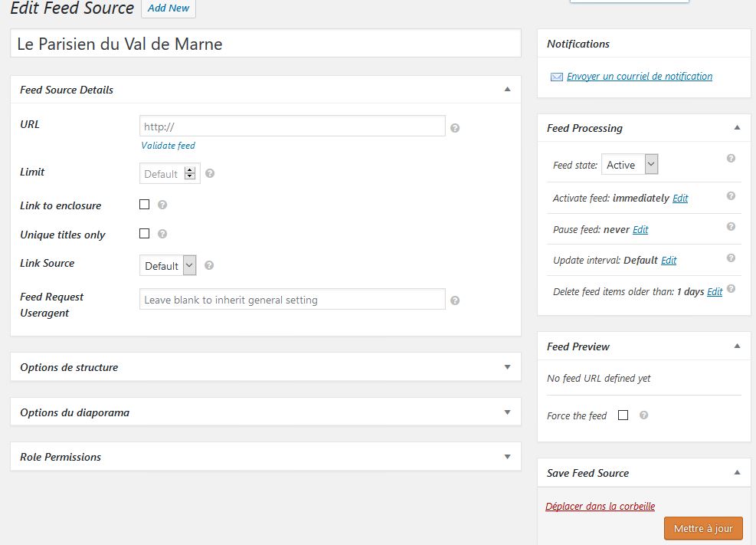Click help icon for Feed Request Useragent
756x545 pixels.
tap(455, 300)
